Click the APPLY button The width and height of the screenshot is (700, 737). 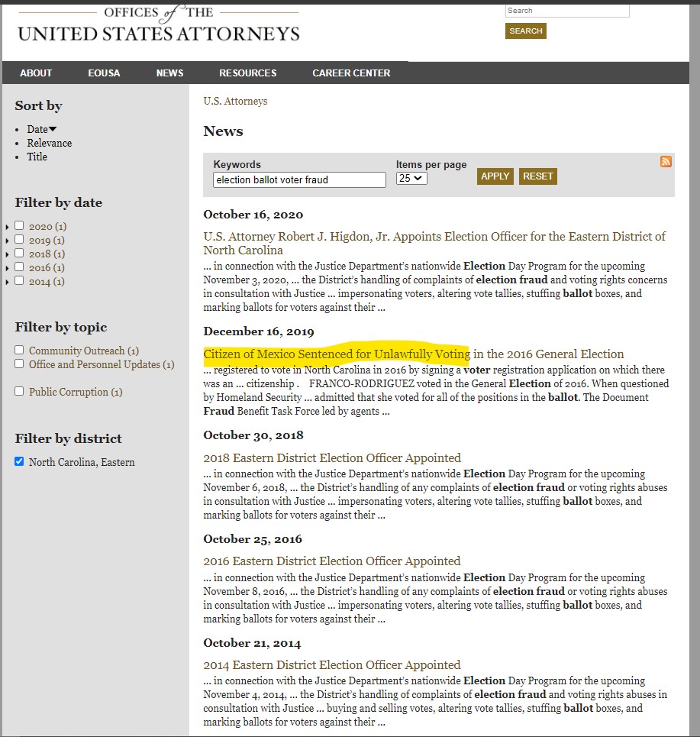495,176
